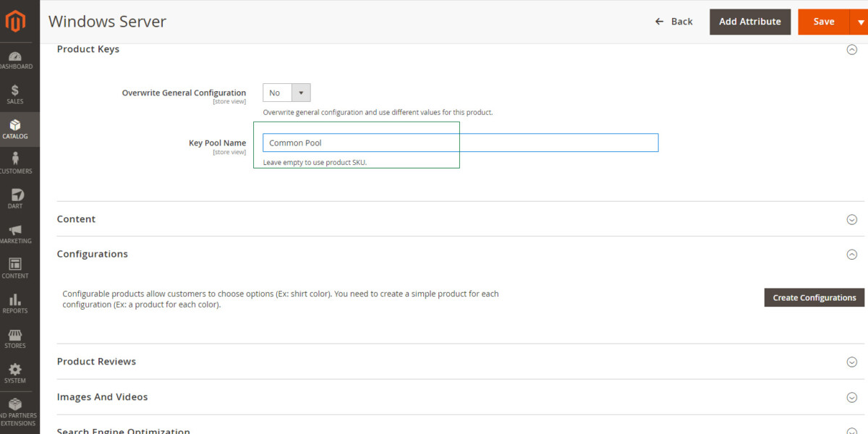Collapse the Configurations section
The image size is (868, 434).
point(852,255)
